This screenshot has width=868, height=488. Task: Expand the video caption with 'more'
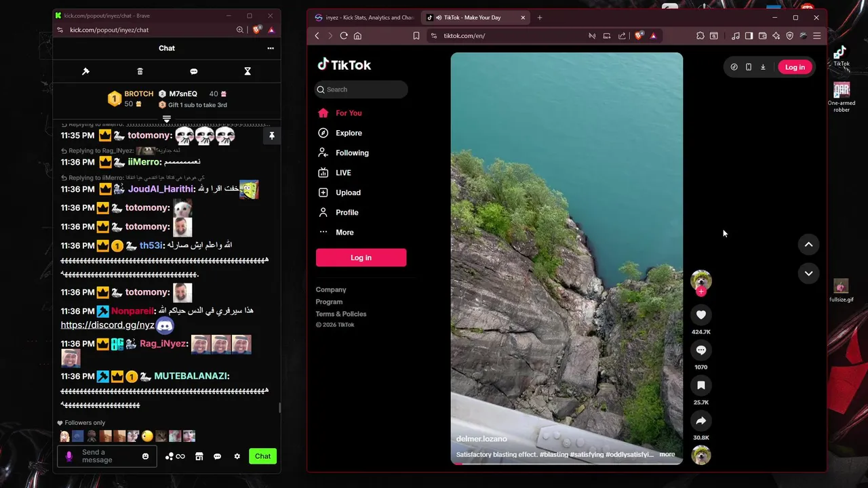pos(667,454)
